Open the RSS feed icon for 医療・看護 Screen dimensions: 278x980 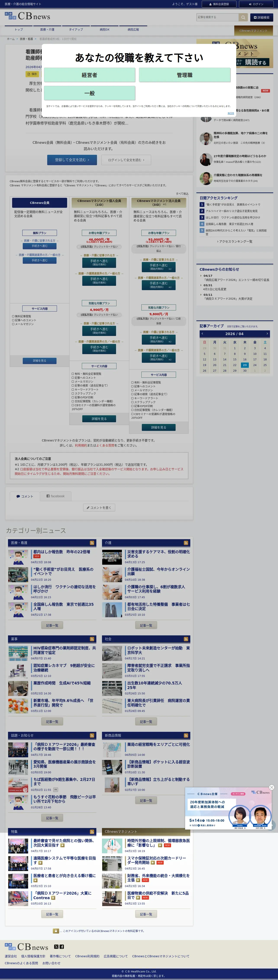92,543
